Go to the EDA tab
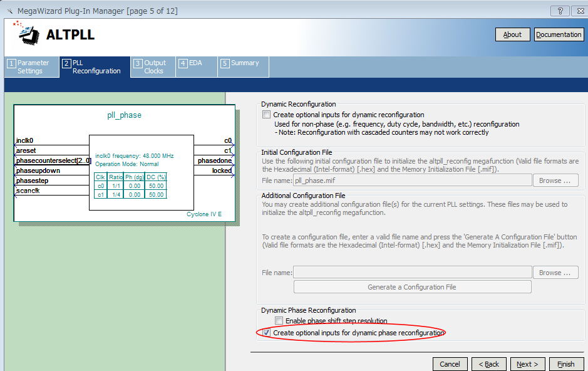The width and height of the screenshot is (588, 371). pos(197,67)
